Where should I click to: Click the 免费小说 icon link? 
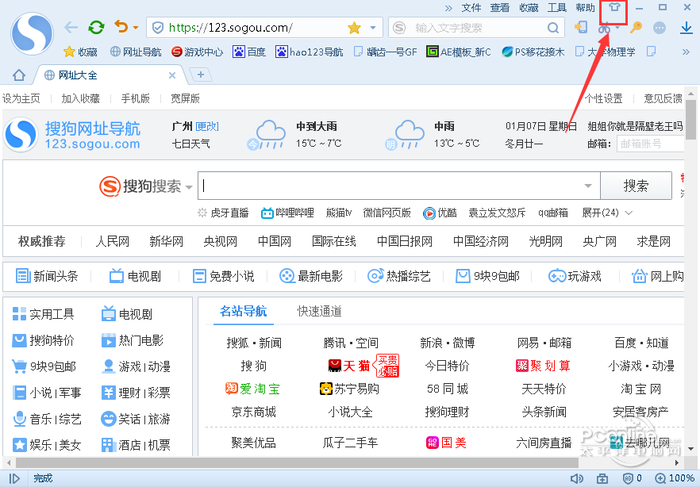tap(223, 276)
